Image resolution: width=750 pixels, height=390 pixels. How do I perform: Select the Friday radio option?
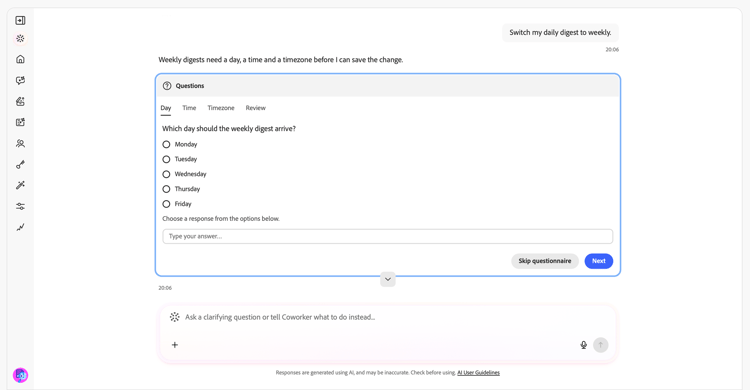point(166,204)
